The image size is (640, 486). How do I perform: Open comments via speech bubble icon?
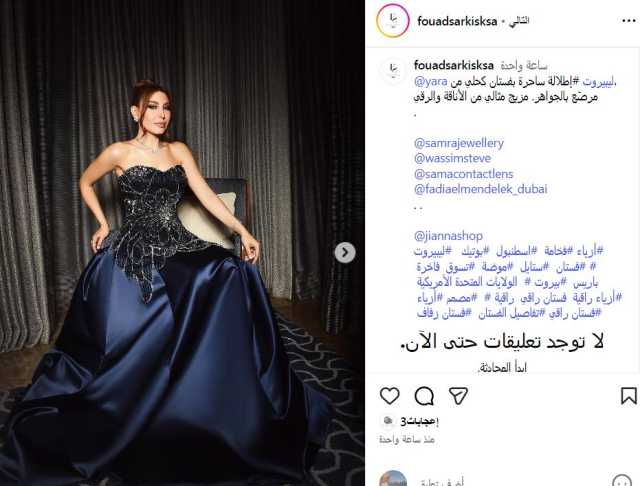pos(424,396)
